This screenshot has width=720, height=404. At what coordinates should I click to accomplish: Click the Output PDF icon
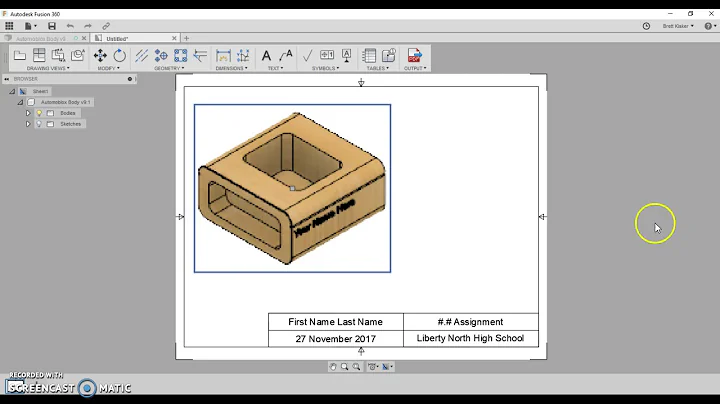pos(414,56)
